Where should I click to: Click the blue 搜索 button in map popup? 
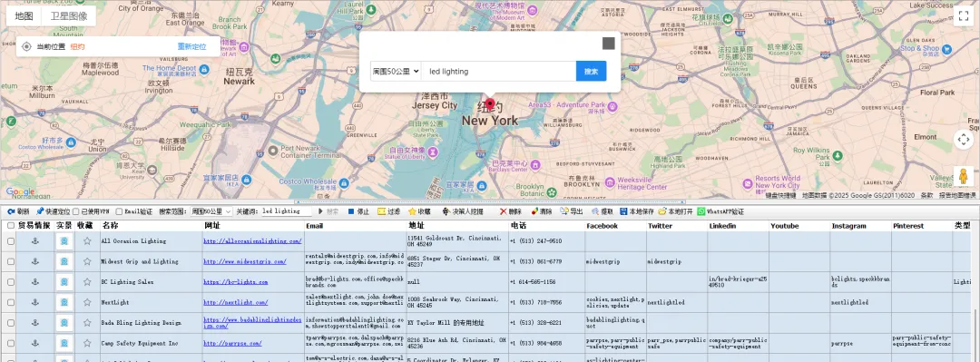click(x=592, y=72)
